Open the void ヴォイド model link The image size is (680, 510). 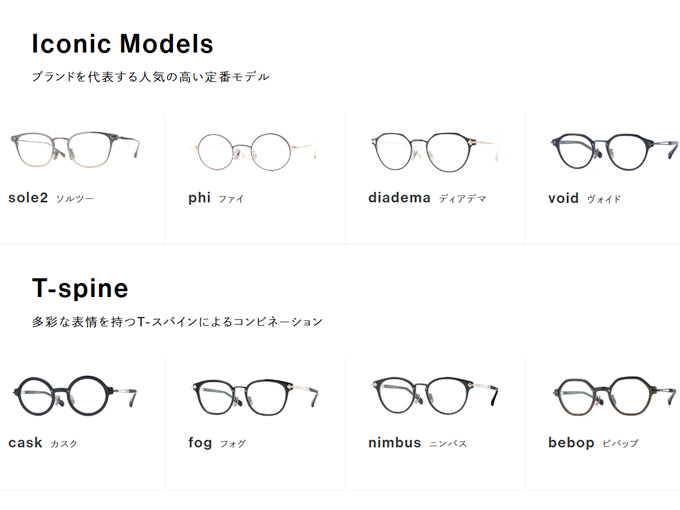point(584,198)
